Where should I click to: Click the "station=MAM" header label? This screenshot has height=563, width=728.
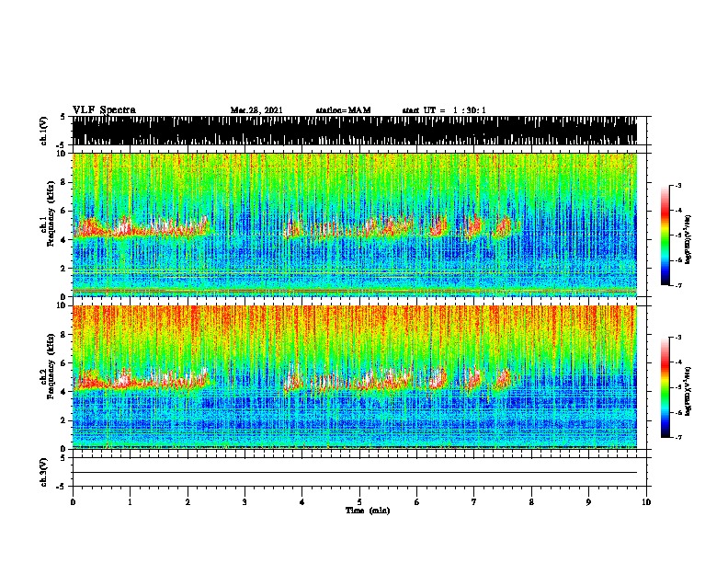344,110
